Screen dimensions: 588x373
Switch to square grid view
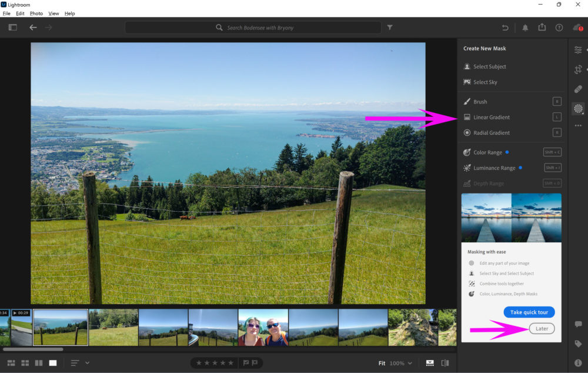coord(25,363)
